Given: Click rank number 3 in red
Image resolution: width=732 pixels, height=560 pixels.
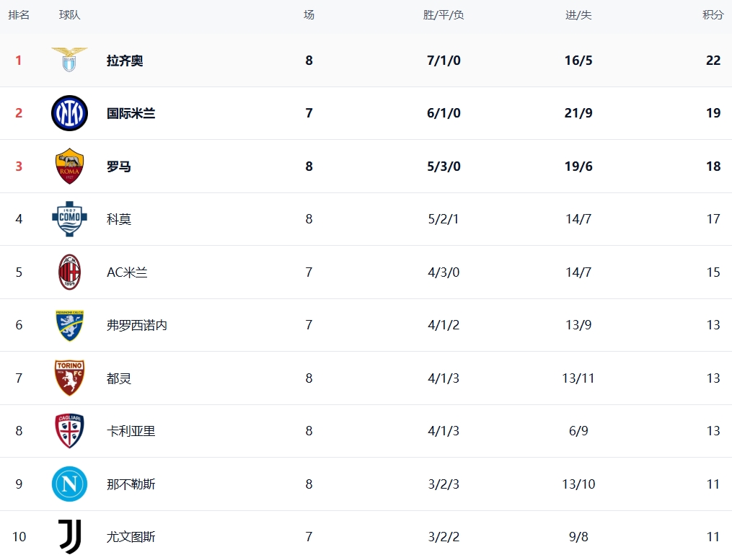Looking at the screenshot, I should click(19, 166).
